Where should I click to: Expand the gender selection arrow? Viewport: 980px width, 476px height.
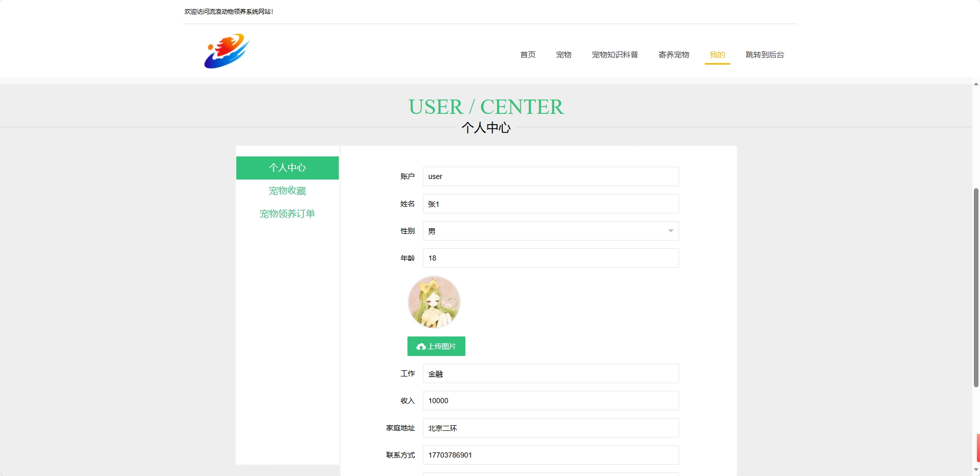669,231
